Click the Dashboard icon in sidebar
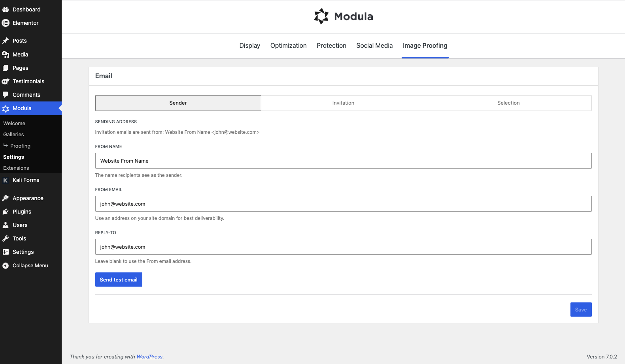 [x=6, y=9]
